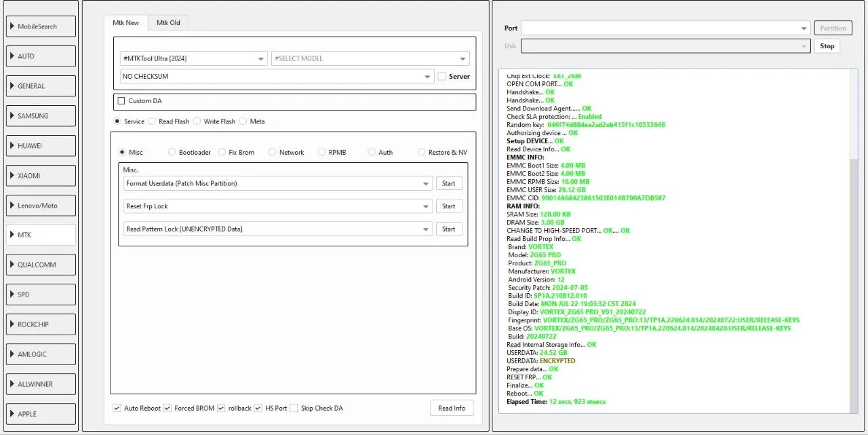Viewport: 868px width, 435px height.
Task: Click the EMMC CID value in log
Action: [604, 198]
